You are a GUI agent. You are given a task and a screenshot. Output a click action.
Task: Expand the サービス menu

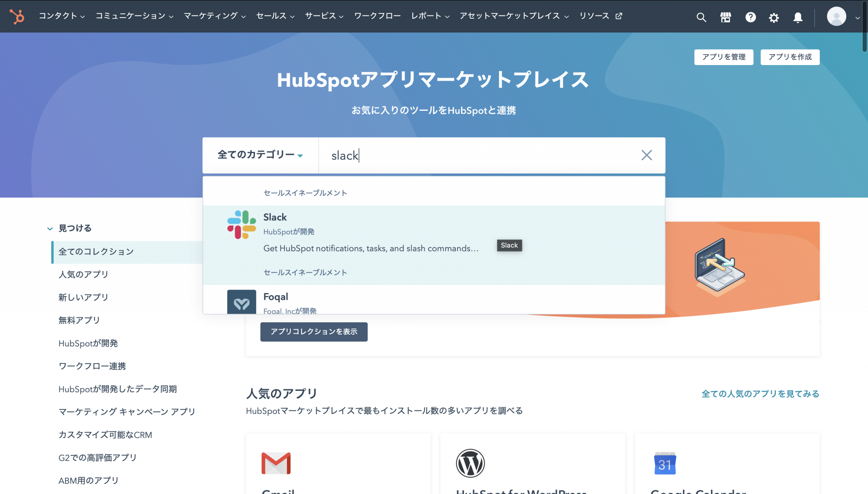[x=324, y=16]
